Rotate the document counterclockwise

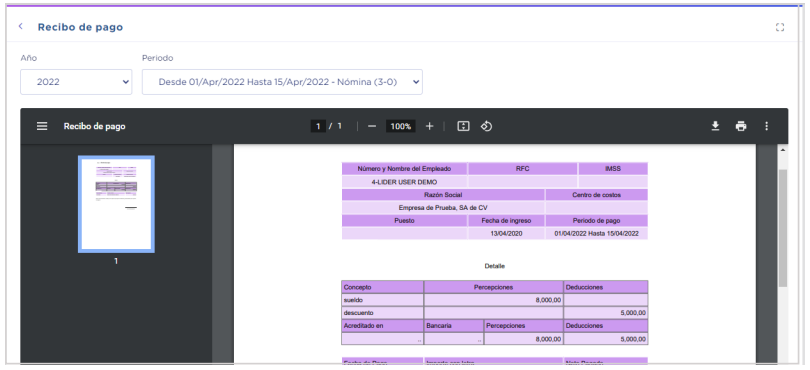(x=486, y=126)
